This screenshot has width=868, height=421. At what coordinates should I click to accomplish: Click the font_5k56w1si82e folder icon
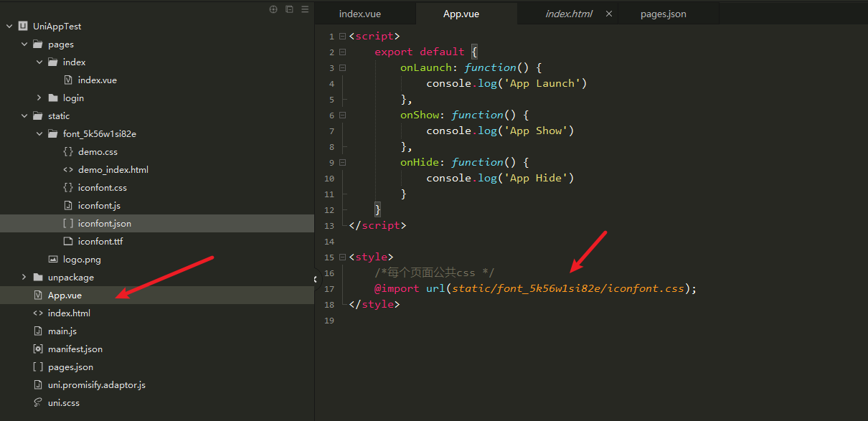[x=53, y=134]
